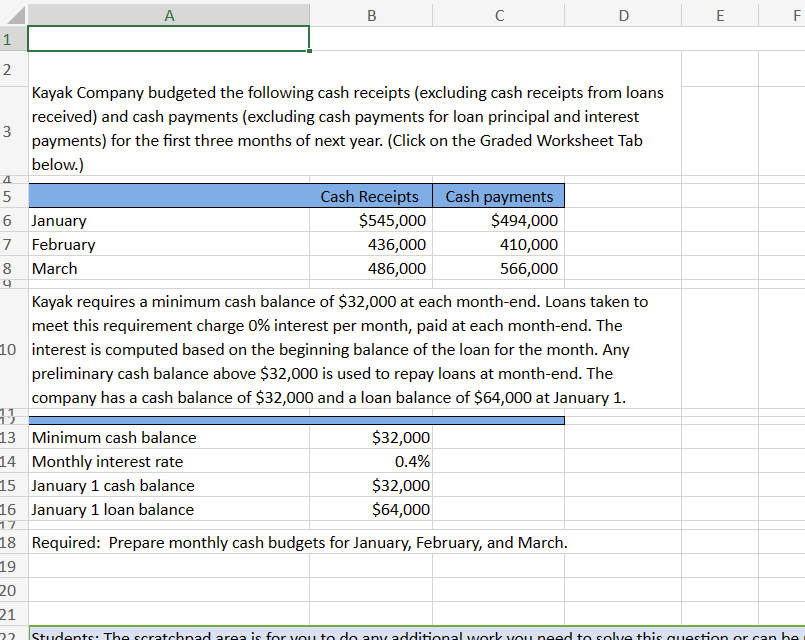This screenshot has width=805, height=640.
Task: Select row header 18
Action: click(x=13, y=542)
